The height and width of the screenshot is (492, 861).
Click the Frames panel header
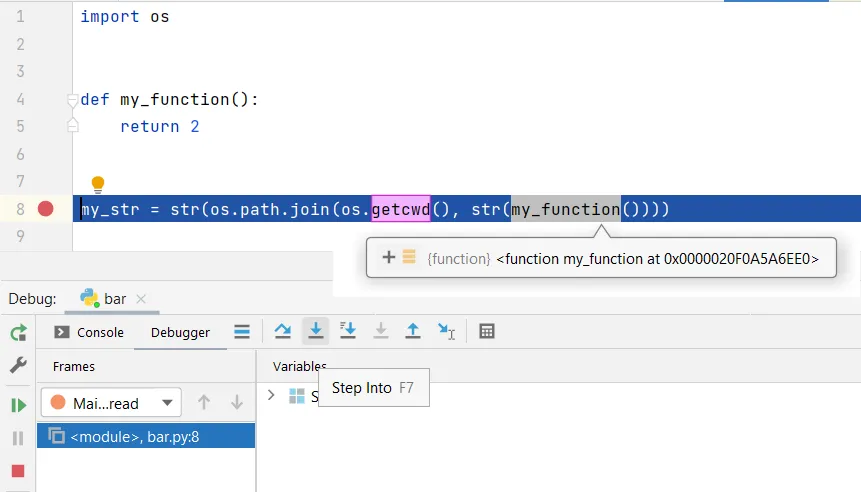coord(74,366)
